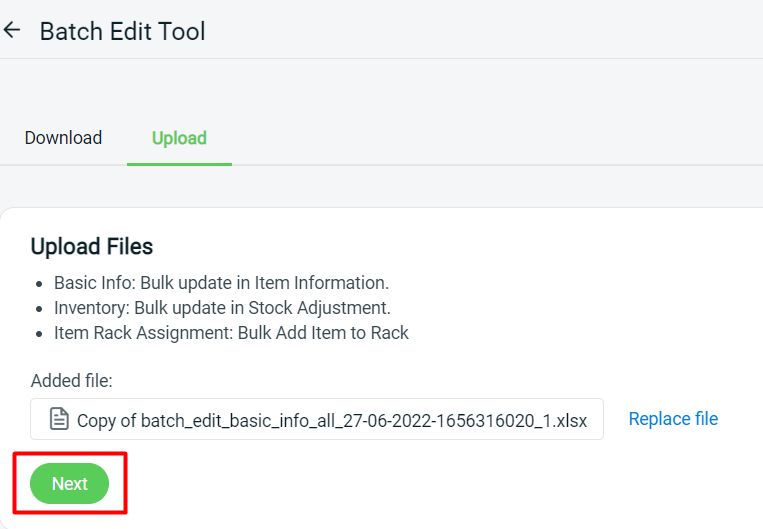Click the document icon in the added file box
The width and height of the screenshot is (763, 529).
pos(59,420)
